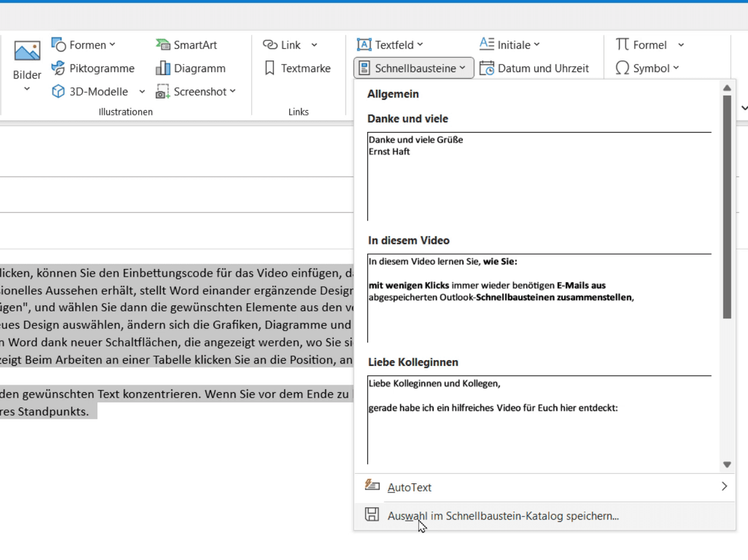748x560 pixels.
Task: Open the AutoText submenu
Action: coord(544,487)
